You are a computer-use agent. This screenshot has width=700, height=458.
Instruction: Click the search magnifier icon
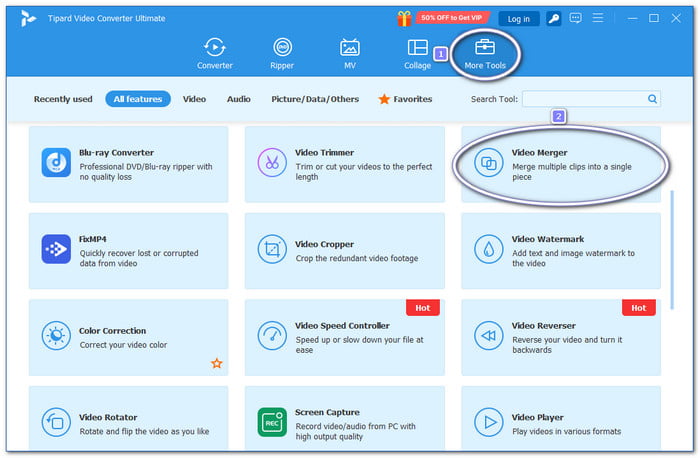[652, 99]
